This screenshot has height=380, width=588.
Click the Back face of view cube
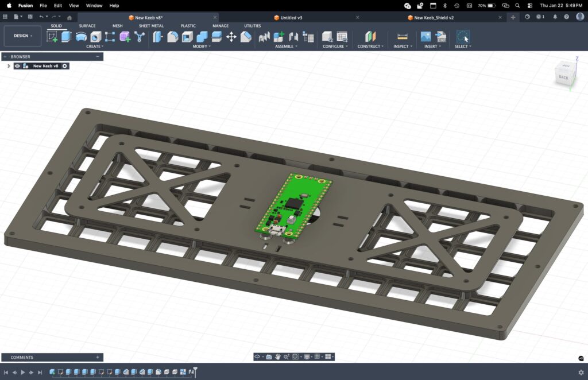pos(563,77)
